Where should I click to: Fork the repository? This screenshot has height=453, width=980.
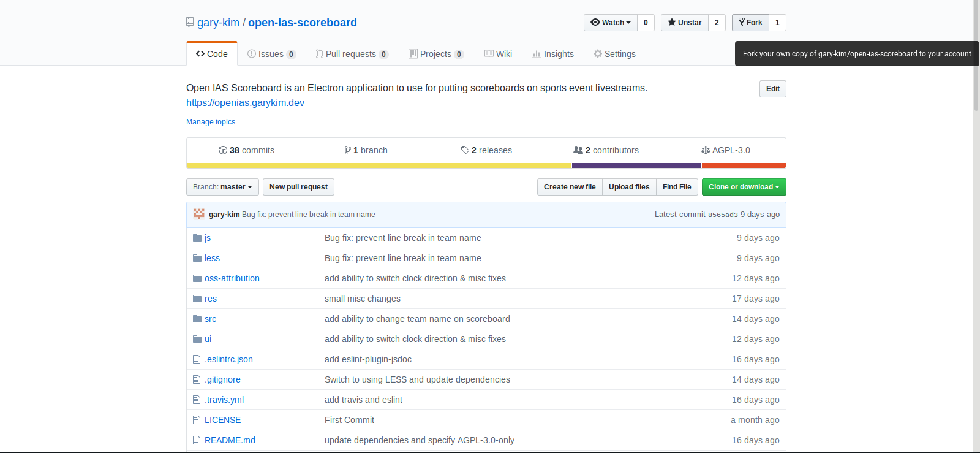coord(750,23)
